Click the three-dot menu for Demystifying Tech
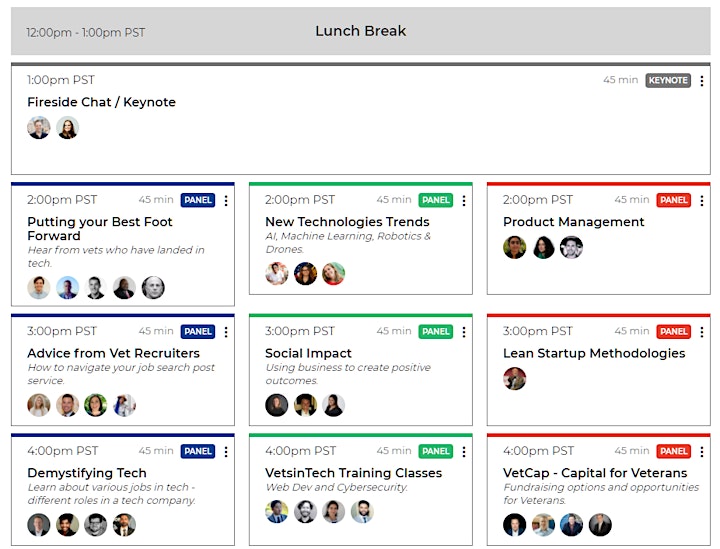Image resolution: width=720 pixels, height=549 pixels. click(225, 452)
